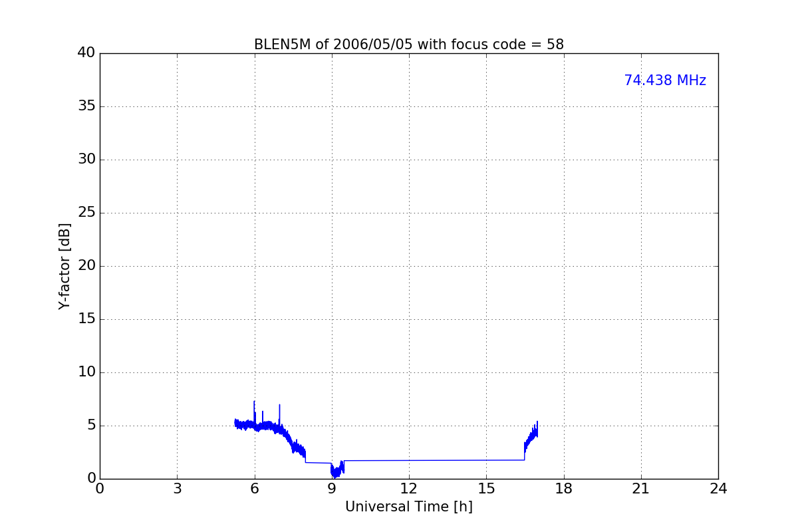The height and width of the screenshot is (532, 798).
Task: Click the x-axis tick label 3
Action: (177, 489)
